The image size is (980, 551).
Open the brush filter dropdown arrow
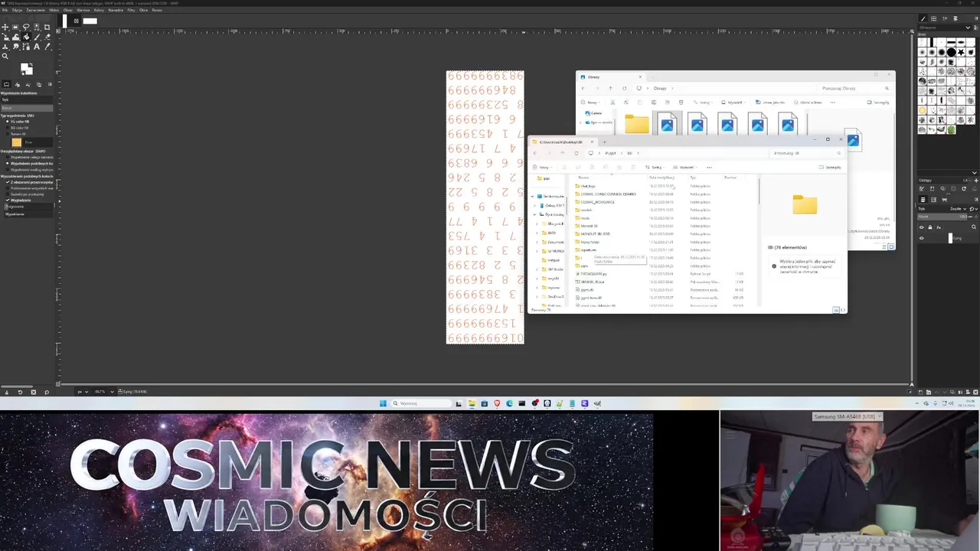coord(968,27)
